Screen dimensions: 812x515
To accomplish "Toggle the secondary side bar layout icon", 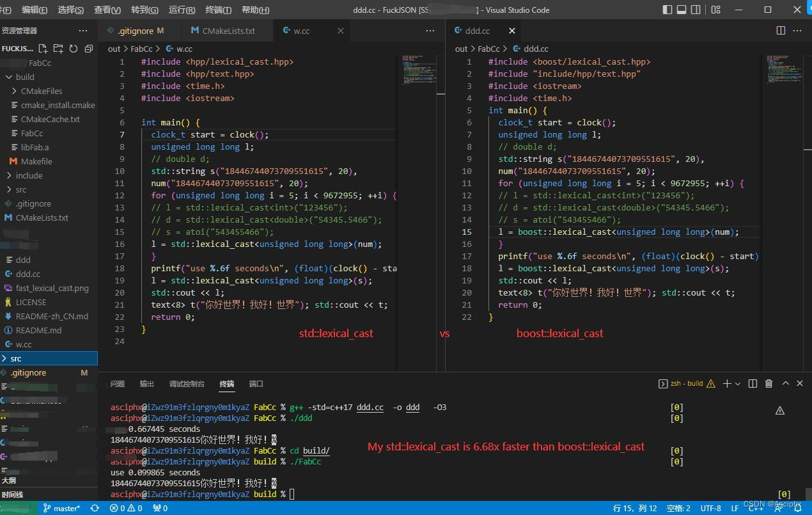I will tap(696, 10).
